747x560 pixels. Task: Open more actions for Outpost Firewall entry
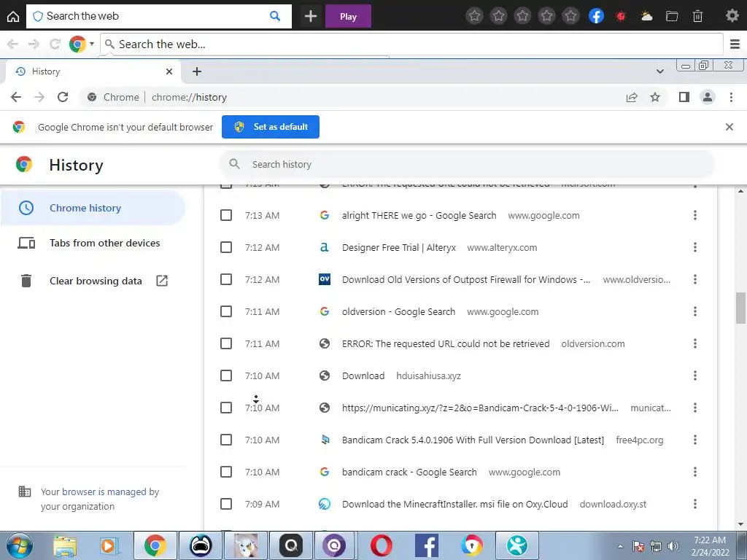[x=695, y=279]
